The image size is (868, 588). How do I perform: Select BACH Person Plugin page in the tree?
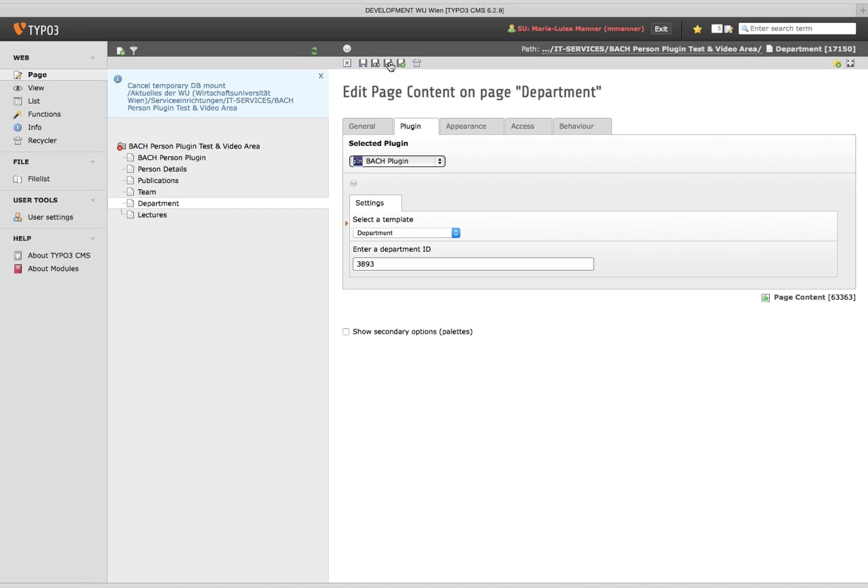point(172,157)
